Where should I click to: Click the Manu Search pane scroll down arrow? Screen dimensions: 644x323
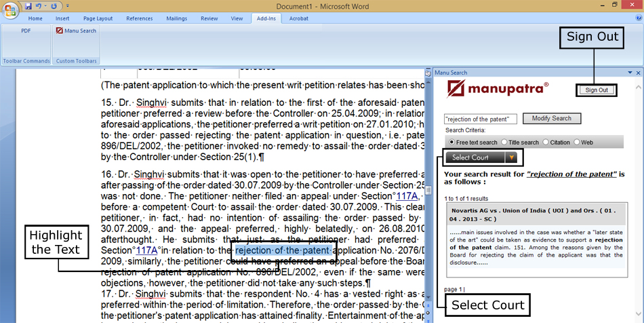639,314
